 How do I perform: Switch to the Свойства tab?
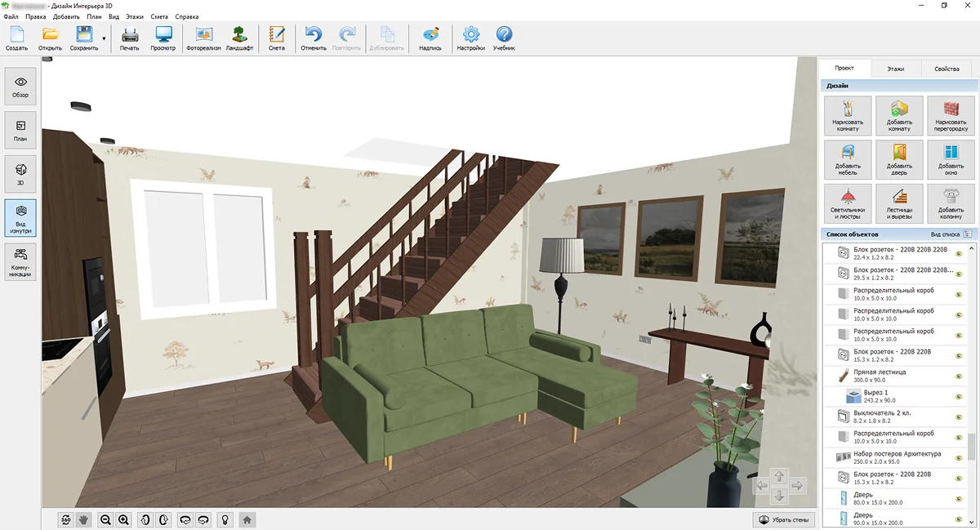[947, 69]
